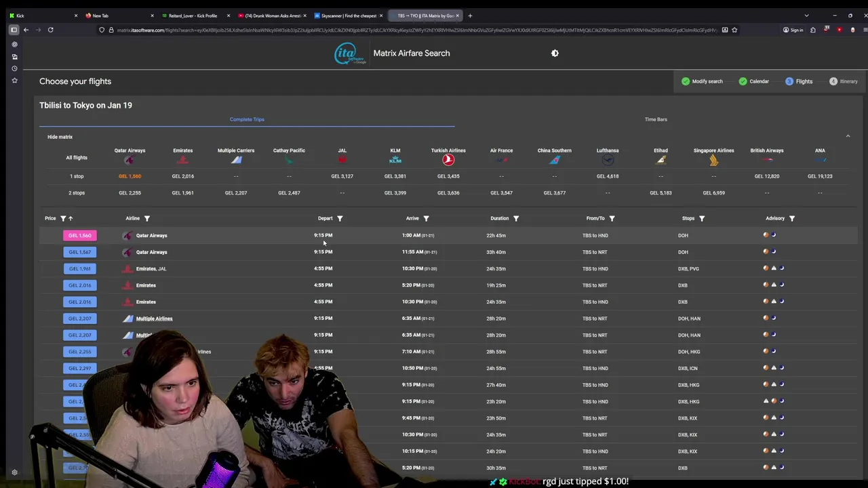Select Cathay Pacific logo in matrix
Screen dimensions: 868x488
289,160
